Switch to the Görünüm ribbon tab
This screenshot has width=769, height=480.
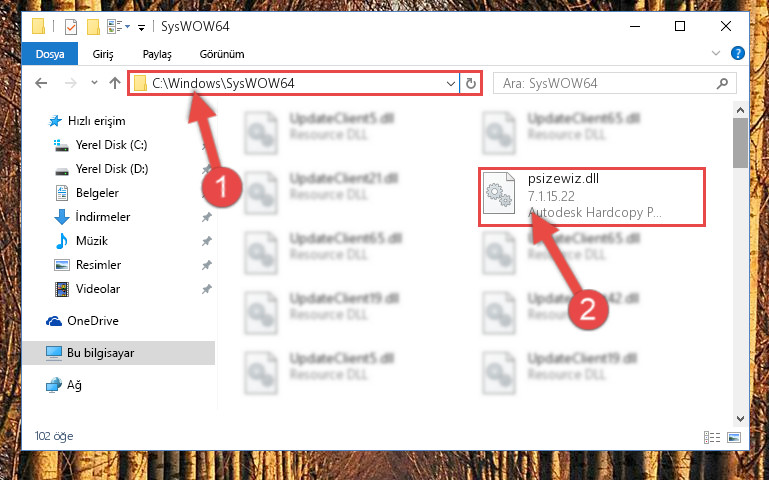(x=222, y=54)
